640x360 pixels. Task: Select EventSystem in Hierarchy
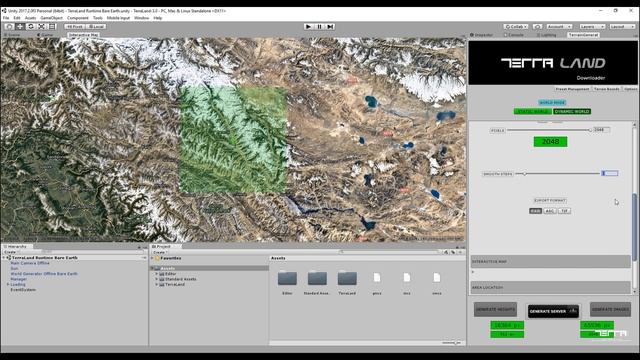coord(23,290)
